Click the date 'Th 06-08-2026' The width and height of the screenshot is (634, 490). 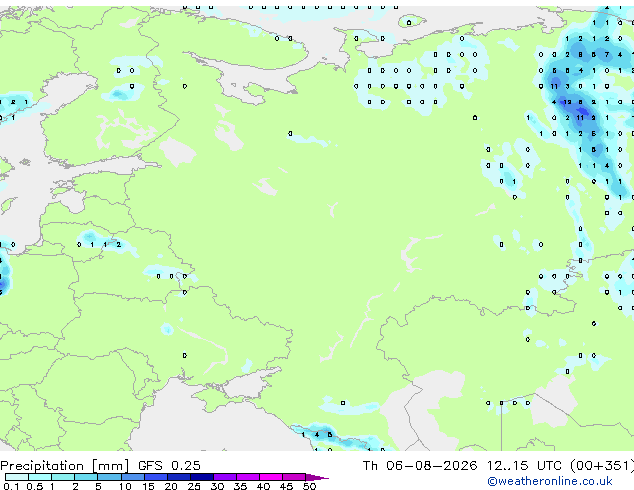[420, 466]
